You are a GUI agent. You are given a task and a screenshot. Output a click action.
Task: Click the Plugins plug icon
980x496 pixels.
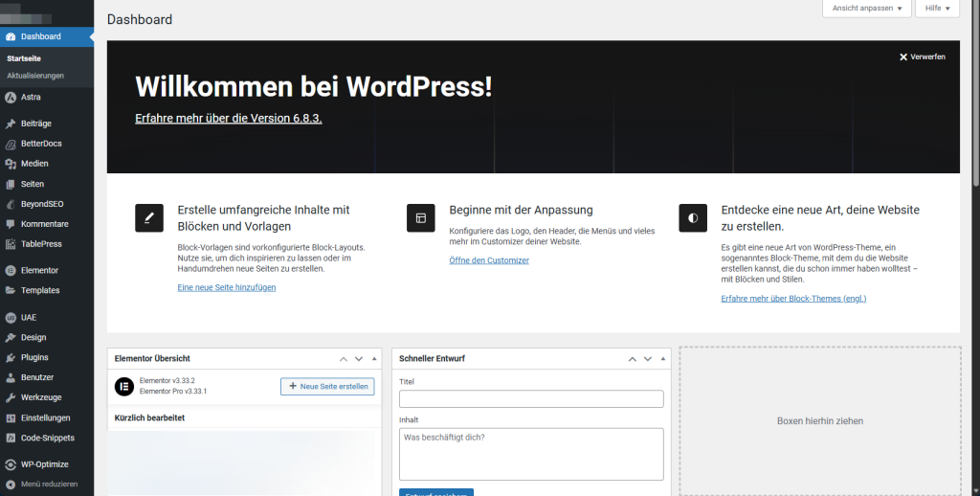[x=11, y=358]
